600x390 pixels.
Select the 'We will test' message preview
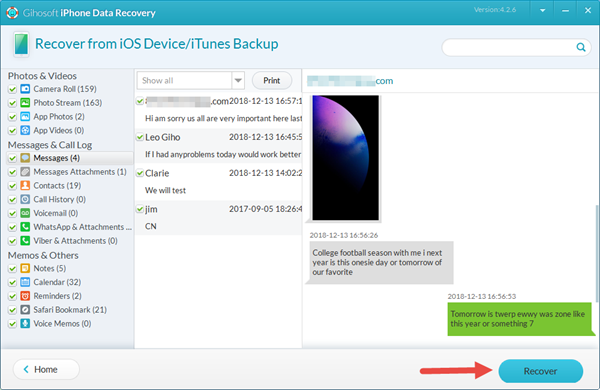click(x=165, y=190)
